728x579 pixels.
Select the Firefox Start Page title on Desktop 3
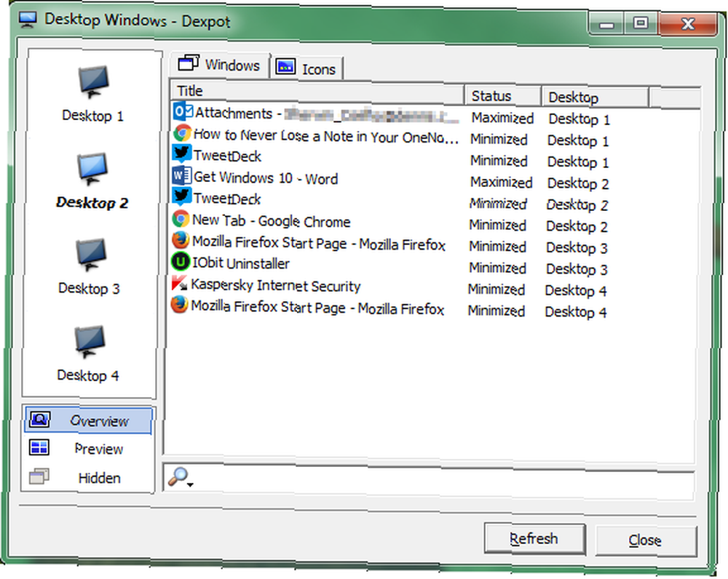319,244
